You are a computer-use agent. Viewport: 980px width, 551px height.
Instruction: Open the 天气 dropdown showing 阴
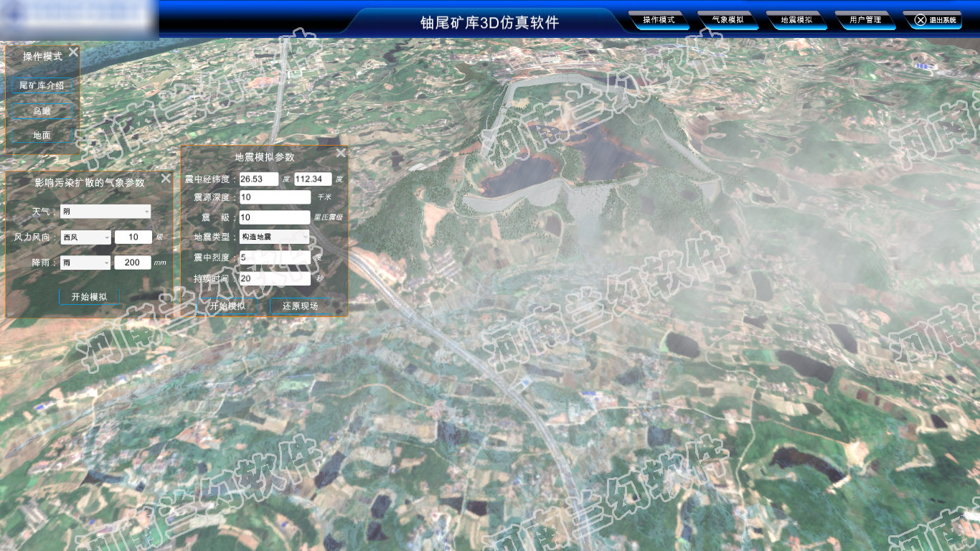105,211
